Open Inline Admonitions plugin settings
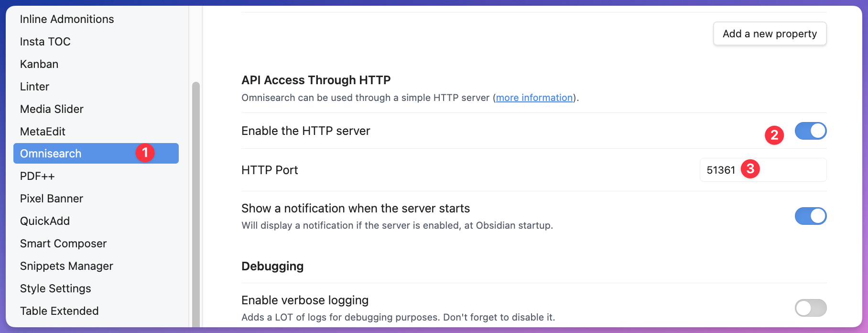The height and width of the screenshot is (333, 868). [67, 19]
